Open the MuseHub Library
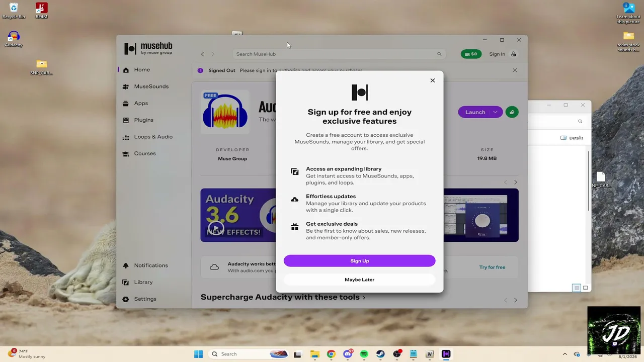 point(143,282)
